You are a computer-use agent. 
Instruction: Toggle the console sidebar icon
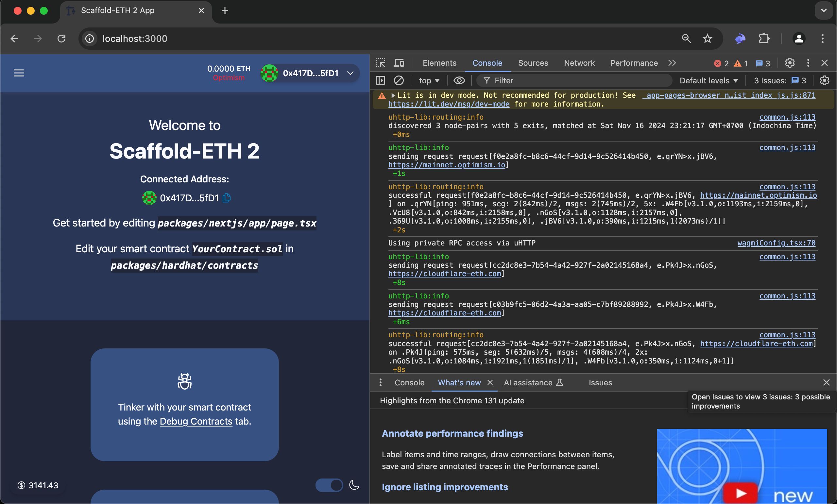coord(381,80)
